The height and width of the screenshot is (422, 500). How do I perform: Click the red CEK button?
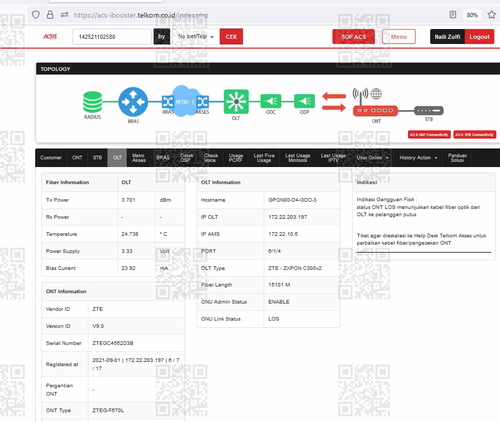coord(231,36)
